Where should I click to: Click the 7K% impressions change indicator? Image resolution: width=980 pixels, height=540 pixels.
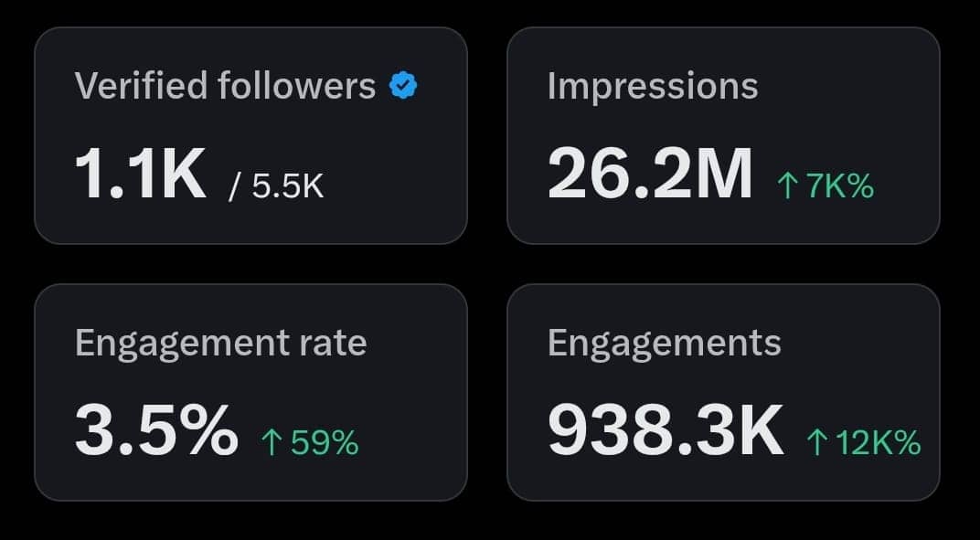click(826, 186)
